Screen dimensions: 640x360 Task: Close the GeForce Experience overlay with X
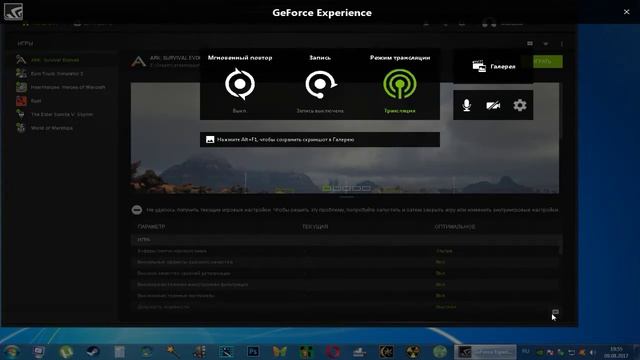tap(627, 12)
